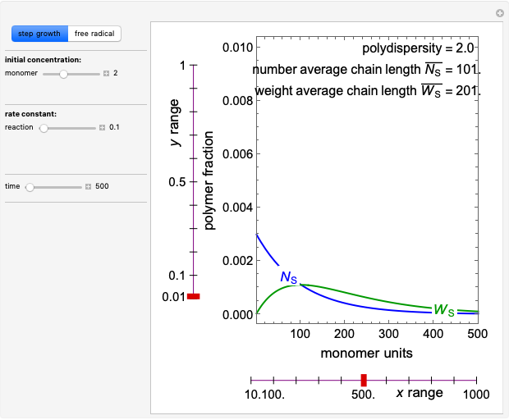Viewport: 509px width, 420px height.
Task: Click the green Ws curve label
Action: [444, 310]
